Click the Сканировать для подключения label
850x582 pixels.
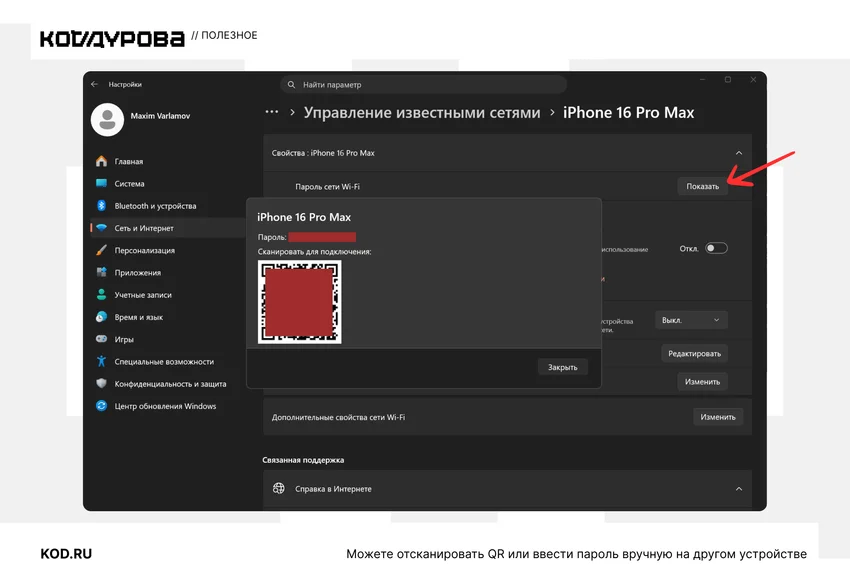[314, 251]
